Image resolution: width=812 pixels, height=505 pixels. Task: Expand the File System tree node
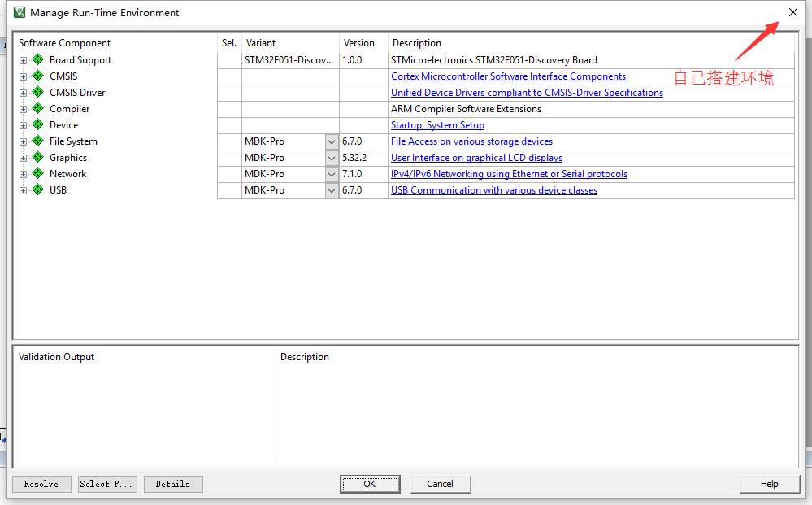point(23,142)
